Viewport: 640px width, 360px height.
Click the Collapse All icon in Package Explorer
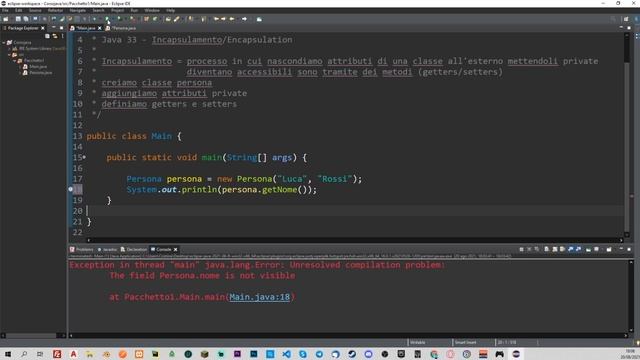point(47,36)
